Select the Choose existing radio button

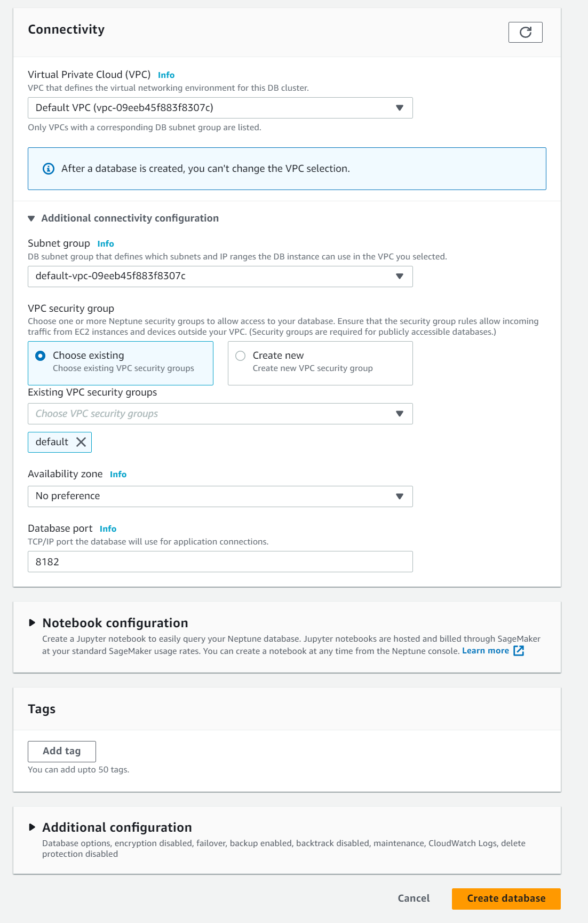pyautogui.click(x=41, y=356)
